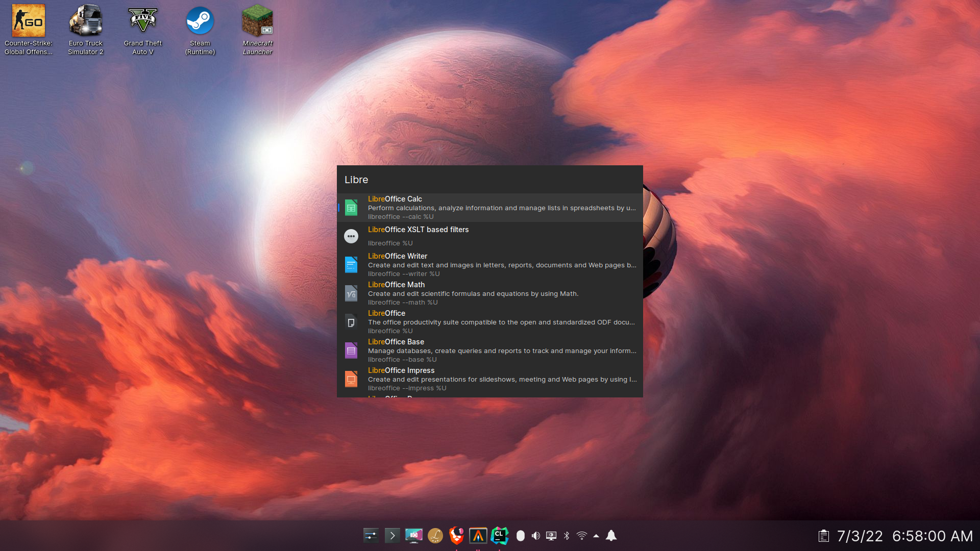Open System Settings from the taskbar

pos(371,536)
